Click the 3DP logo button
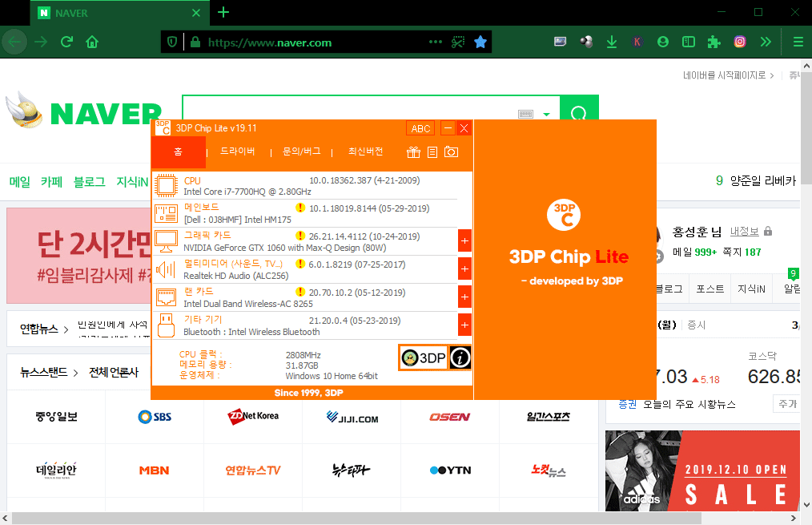 [423, 357]
